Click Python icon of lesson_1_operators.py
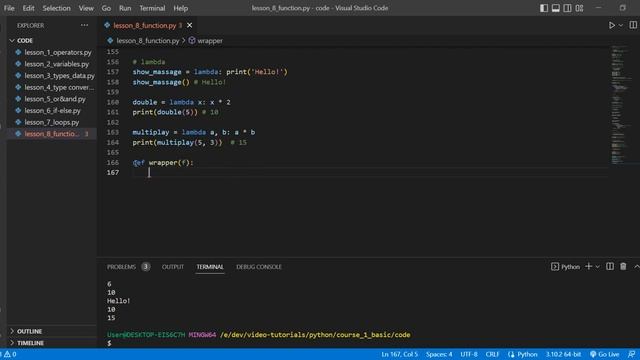 tap(18, 52)
